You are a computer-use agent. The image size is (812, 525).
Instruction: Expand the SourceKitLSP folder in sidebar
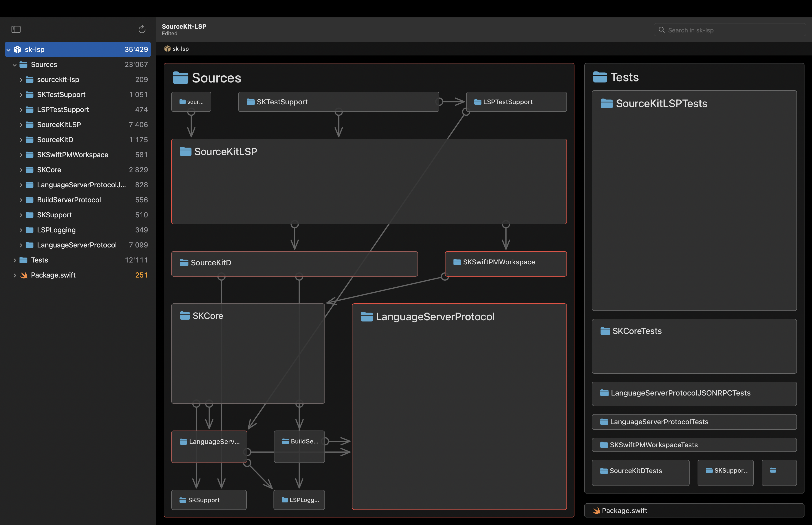click(x=21, y=125)
